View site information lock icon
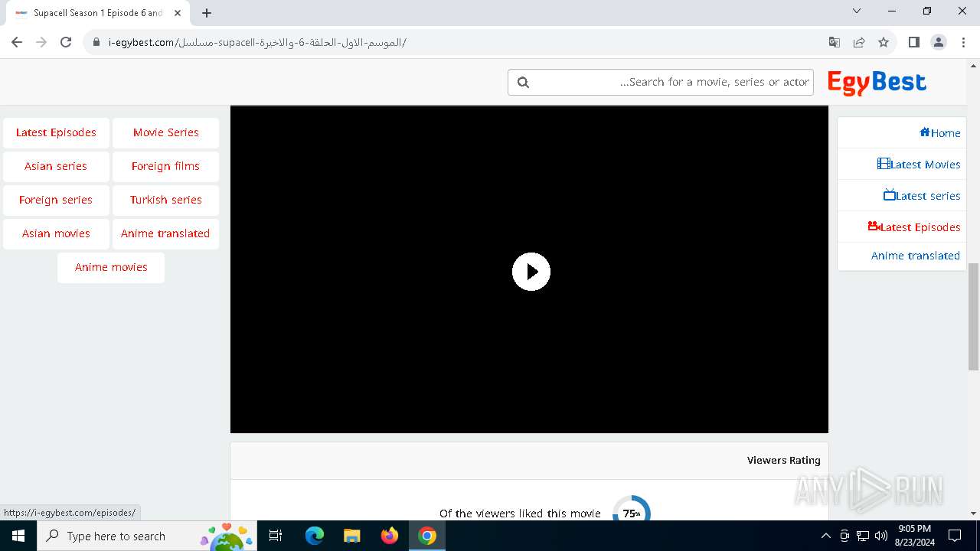The width and height of the screenshot is (980, 551). [96, 42]
